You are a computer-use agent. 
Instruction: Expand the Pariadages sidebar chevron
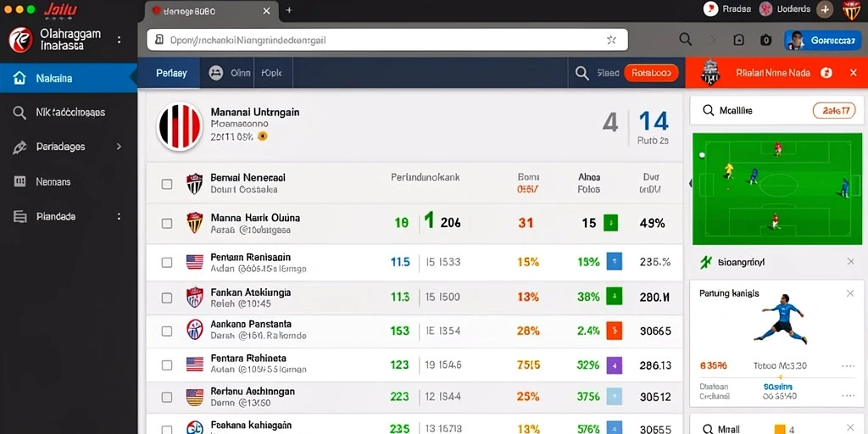tap(119, 147)
